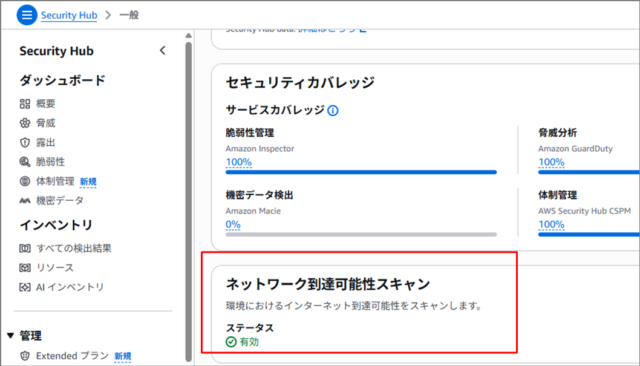Click Amazon Inspector 100% coverage value

[239, 162]
